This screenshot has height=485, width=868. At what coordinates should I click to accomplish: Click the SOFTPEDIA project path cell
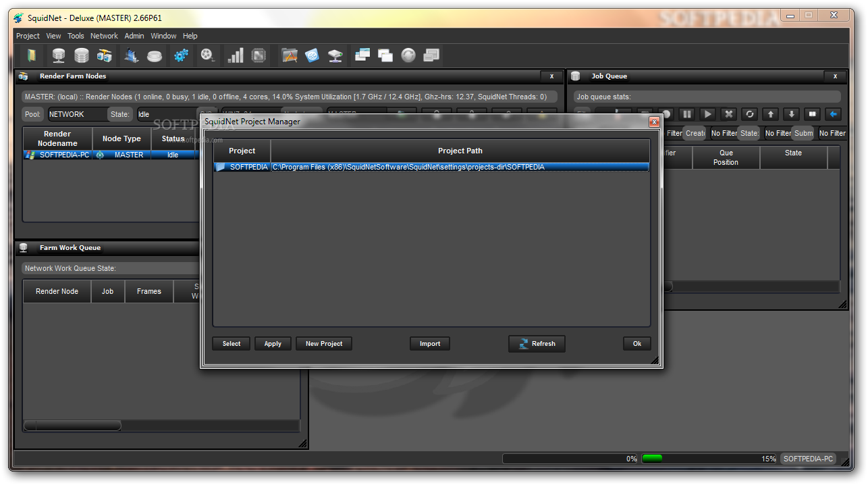[x=460, y=167]
